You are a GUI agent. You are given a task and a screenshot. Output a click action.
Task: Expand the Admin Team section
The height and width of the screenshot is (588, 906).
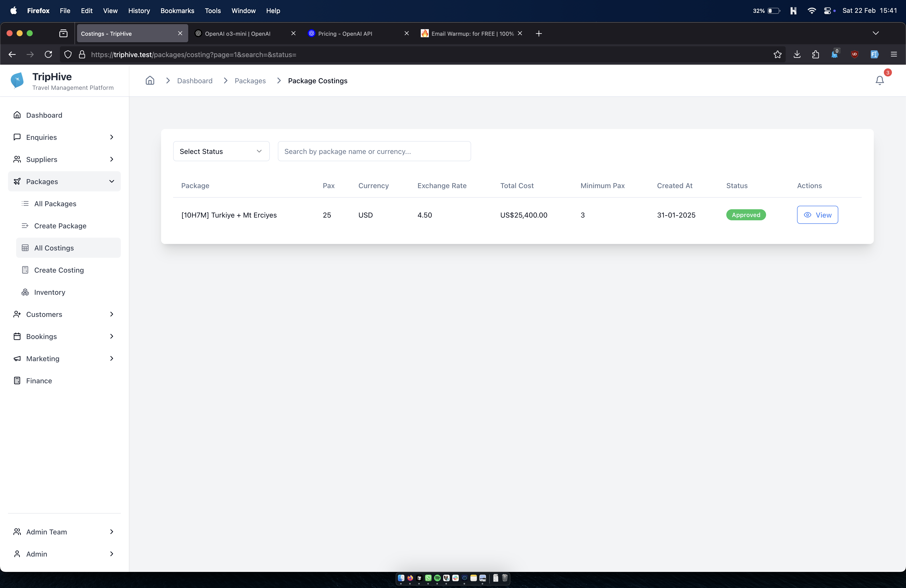click(111, 531)
